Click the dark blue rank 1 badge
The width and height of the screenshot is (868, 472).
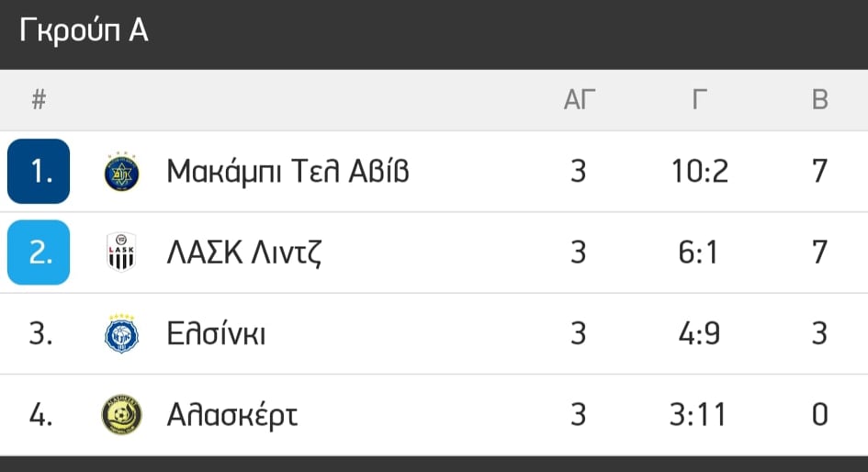[39, 171]
